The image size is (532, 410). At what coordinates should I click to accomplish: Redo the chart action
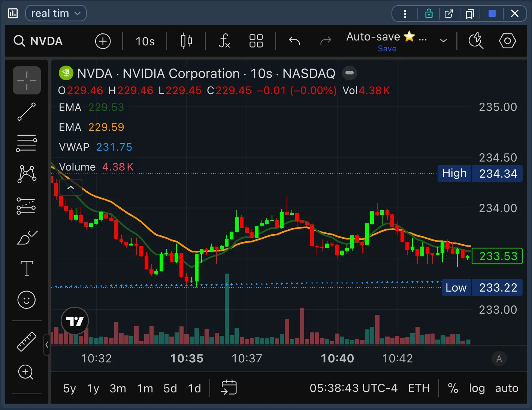[326, 41]
